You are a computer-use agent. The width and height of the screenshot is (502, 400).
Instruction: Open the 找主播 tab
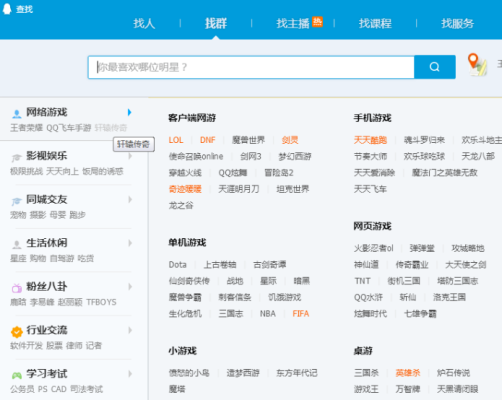coord(293,23)
